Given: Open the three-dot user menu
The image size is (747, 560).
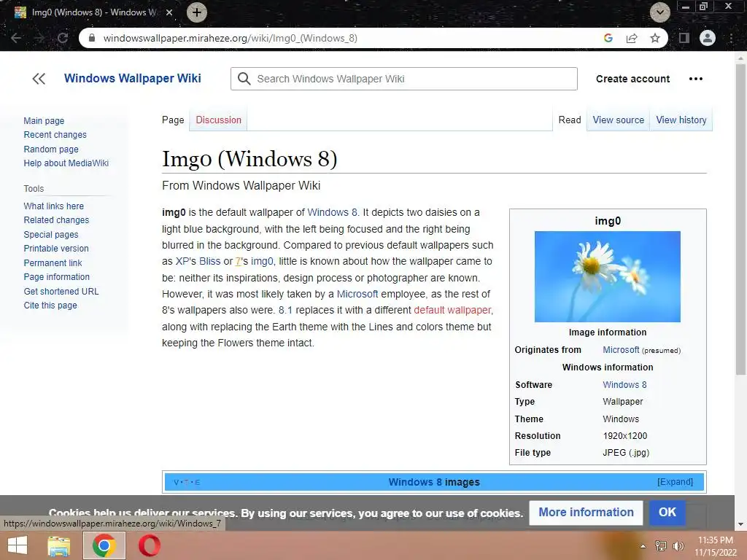Looking at the screenshot, I should tap(695, 79).
